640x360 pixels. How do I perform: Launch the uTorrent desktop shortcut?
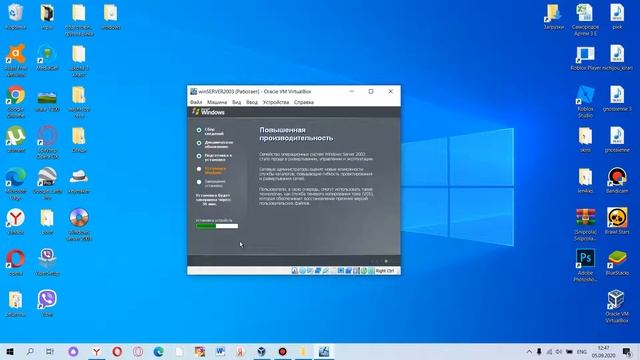tap(16, 140)
